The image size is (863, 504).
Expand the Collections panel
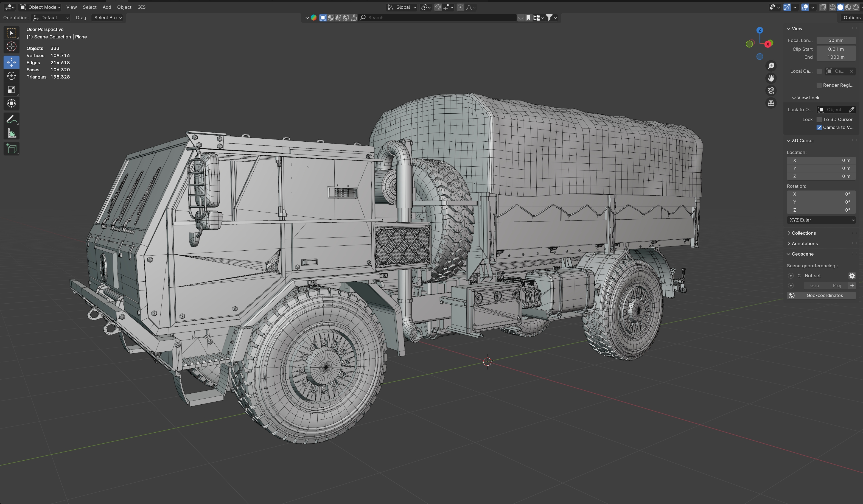click(x=803, y=233)
